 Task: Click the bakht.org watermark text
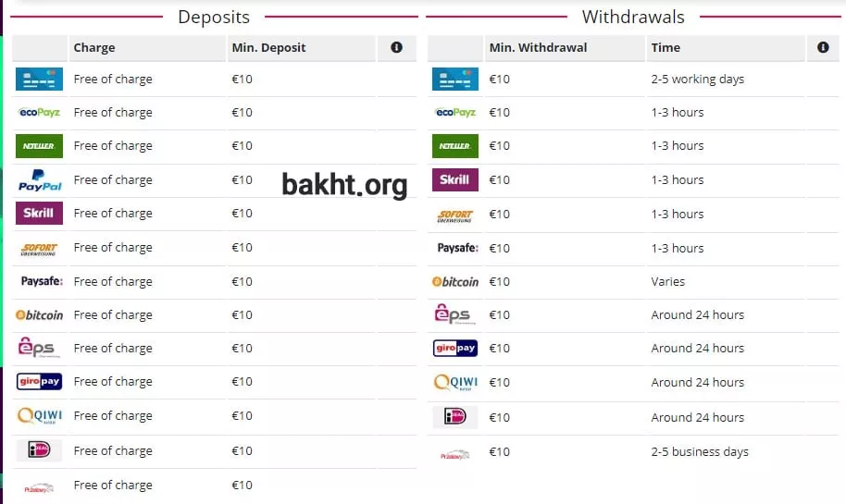344,185
